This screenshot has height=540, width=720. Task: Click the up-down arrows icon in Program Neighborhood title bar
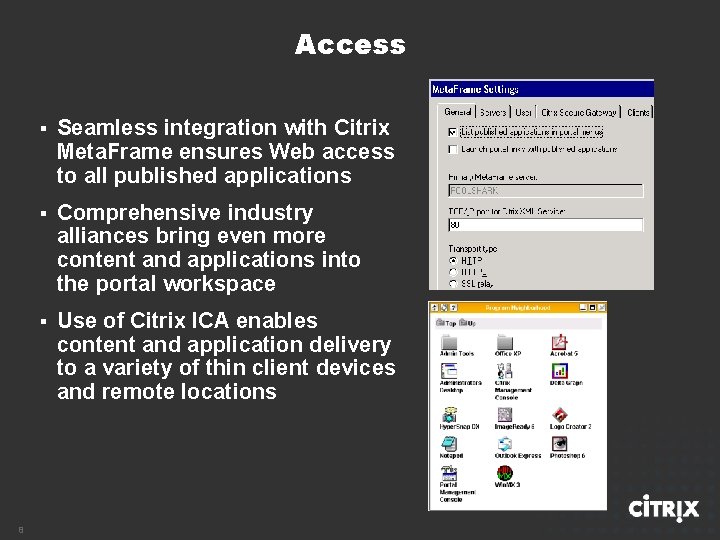pos(435,308)
